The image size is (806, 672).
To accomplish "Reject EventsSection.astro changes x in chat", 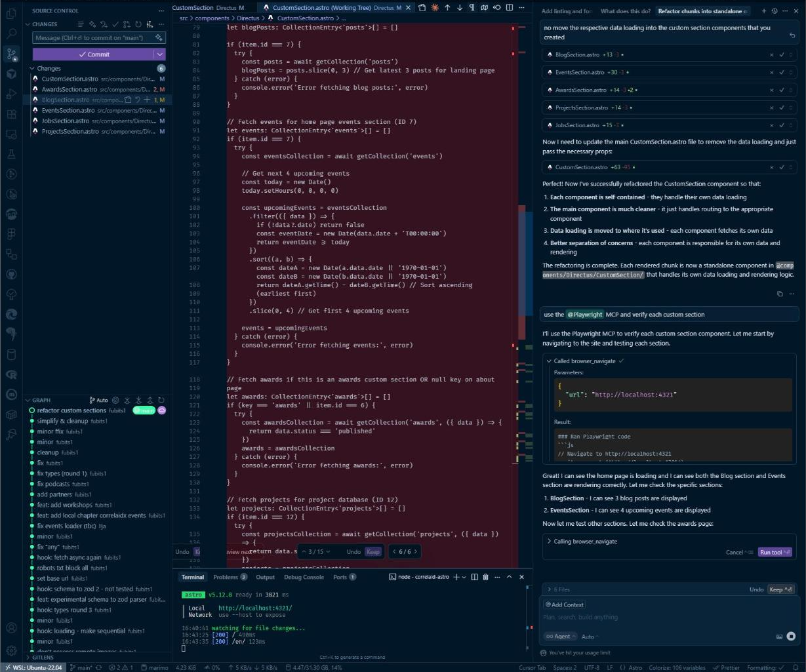I will tap(771, 72).
